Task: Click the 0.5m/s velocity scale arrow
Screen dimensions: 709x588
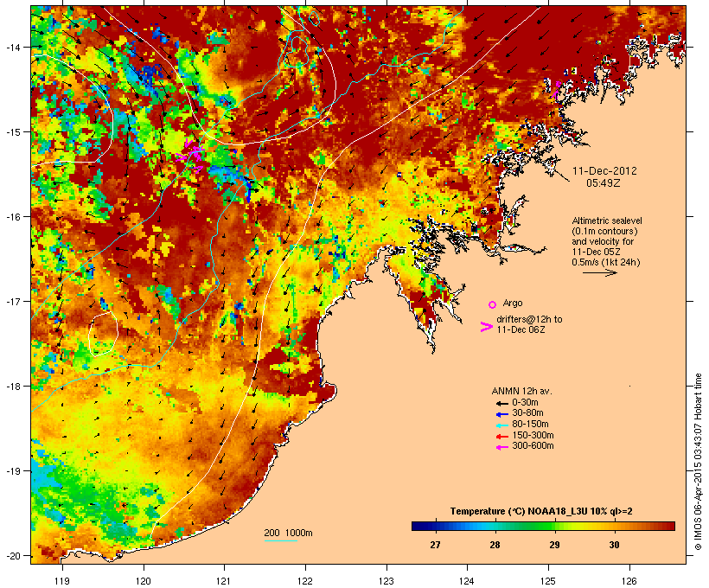Action: [x=599, y=272]
